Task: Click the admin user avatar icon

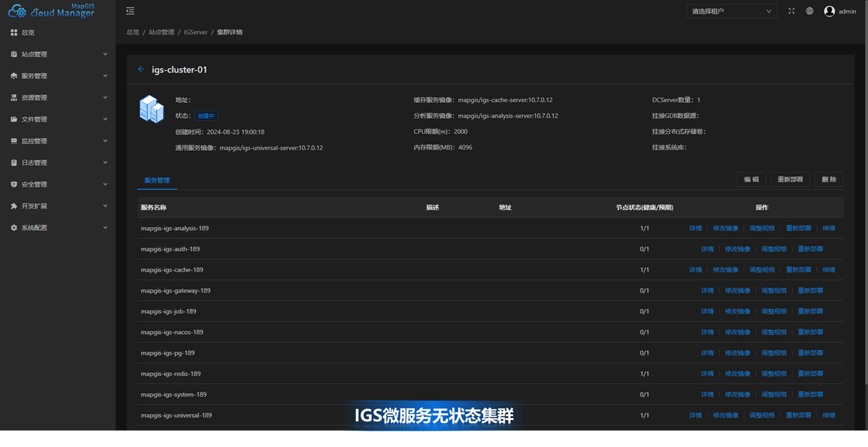Action: tap(830, 11)
